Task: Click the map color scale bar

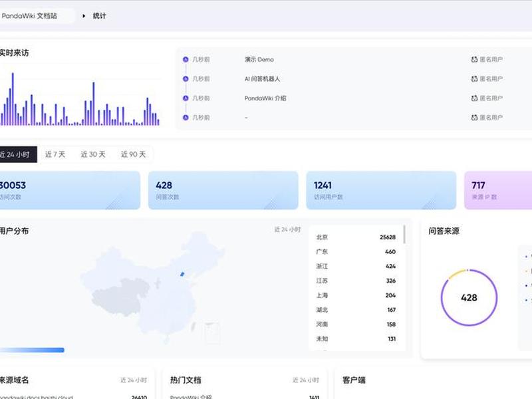Action: pos(32,350)
